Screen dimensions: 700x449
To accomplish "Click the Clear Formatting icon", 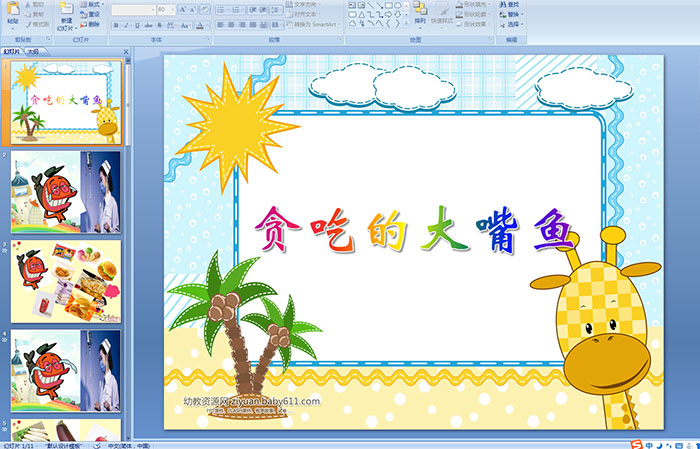I will [204, 9].
